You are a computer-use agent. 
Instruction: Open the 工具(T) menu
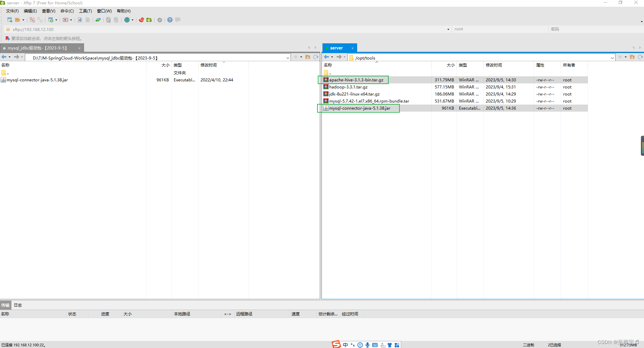pyautogui.click(x=85, y=11)
